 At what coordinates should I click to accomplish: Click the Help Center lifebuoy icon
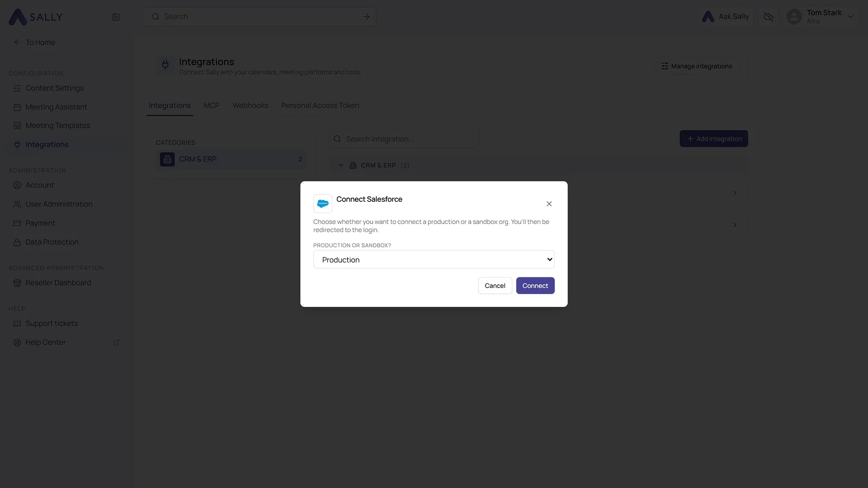17,342
